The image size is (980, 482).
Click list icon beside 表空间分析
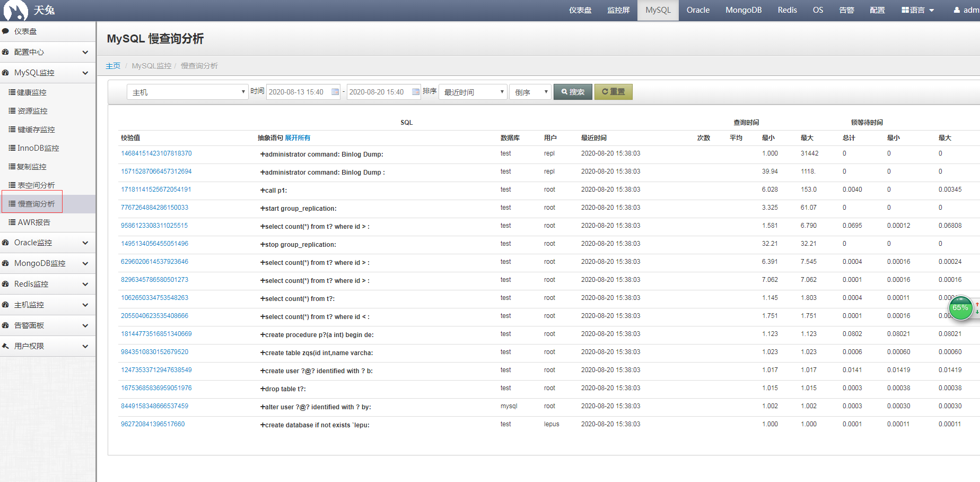[x=12, y=185]
